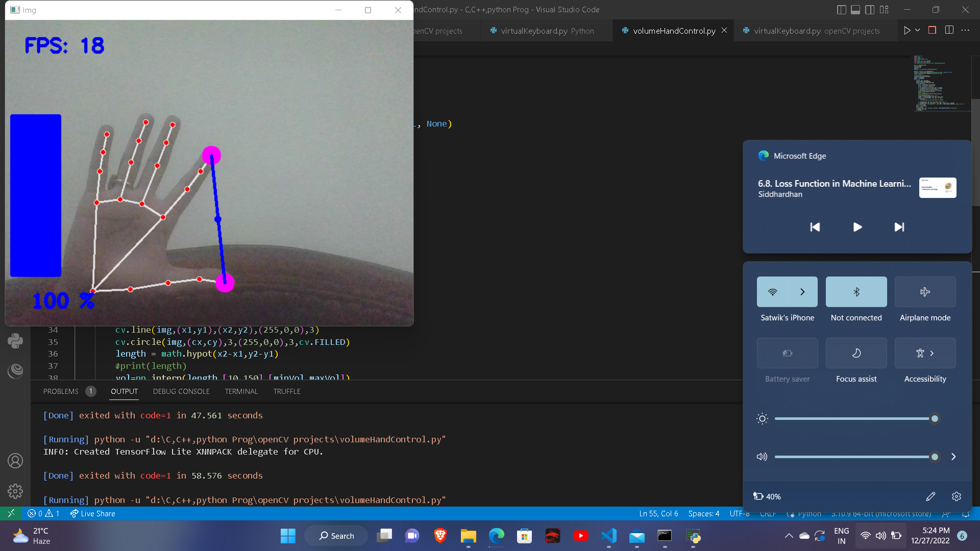The image size is (980, 551).
Task: Stop the running script with the orange square icon
Action: (x=933, y=30)
